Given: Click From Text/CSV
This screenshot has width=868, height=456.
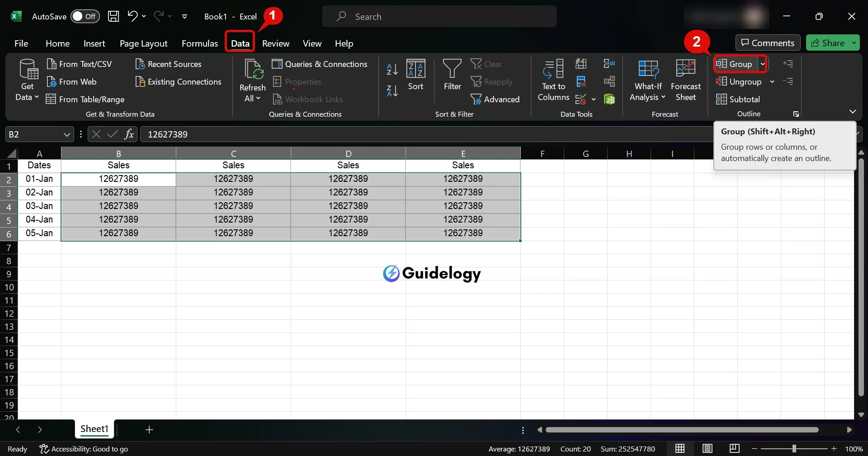Looking at the screenshot, I should tap(80, 64).
